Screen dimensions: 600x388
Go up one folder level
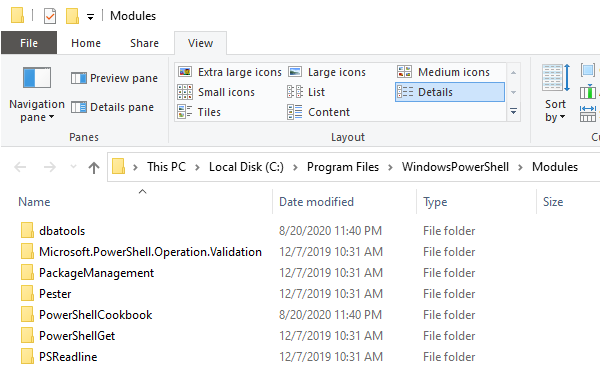[94, 167]
